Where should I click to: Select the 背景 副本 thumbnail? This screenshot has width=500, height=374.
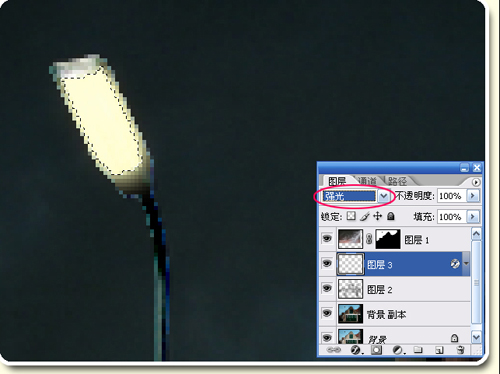click(x=350, y=313)
